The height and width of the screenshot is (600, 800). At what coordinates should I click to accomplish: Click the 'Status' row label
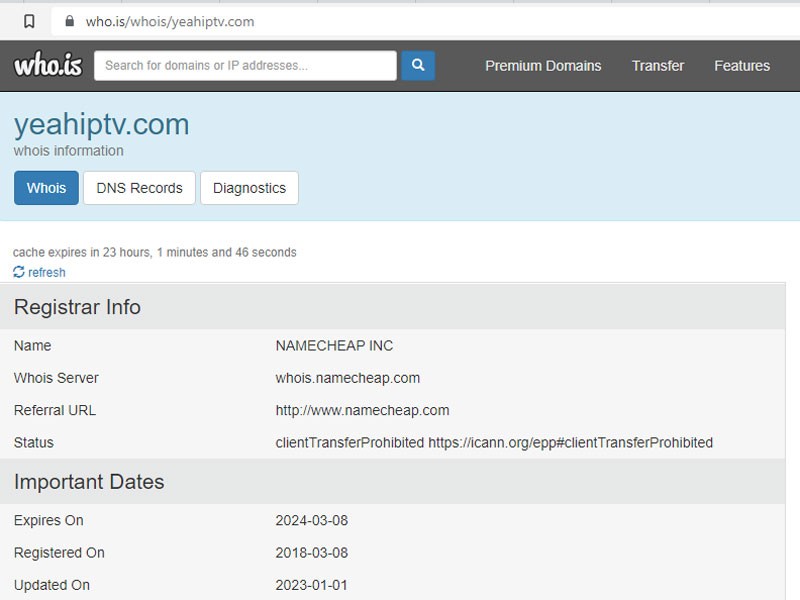34,442
